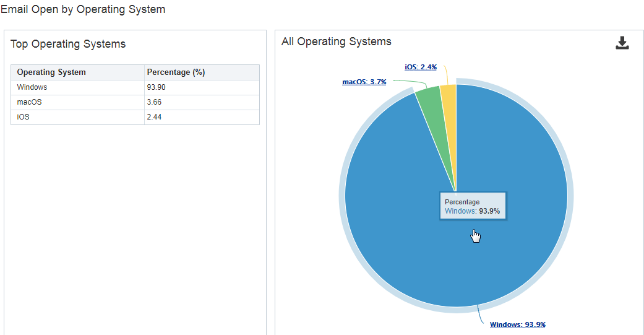Click the macOS: 3.7% chart label
The width and height of the screenshot is (644, 335).
(x=364, y=82)
